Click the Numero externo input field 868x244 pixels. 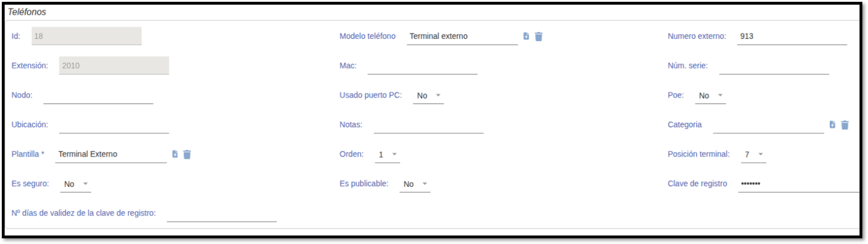point(792,36)
